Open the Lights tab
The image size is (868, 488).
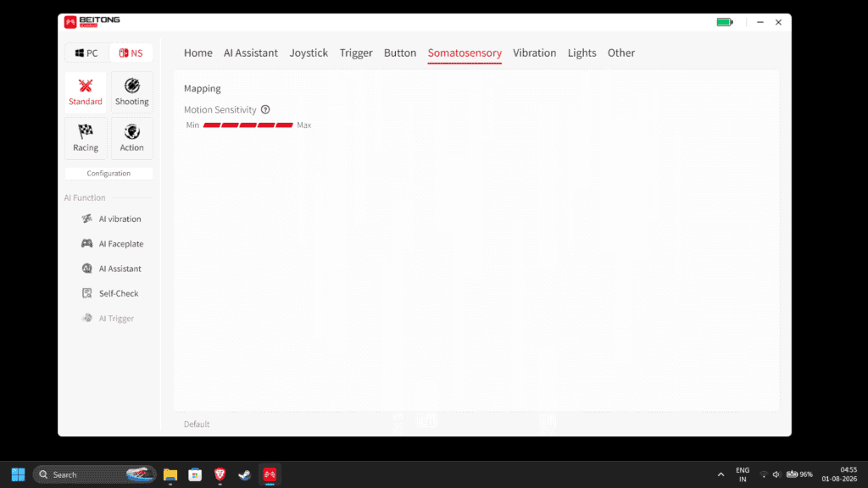581,53
